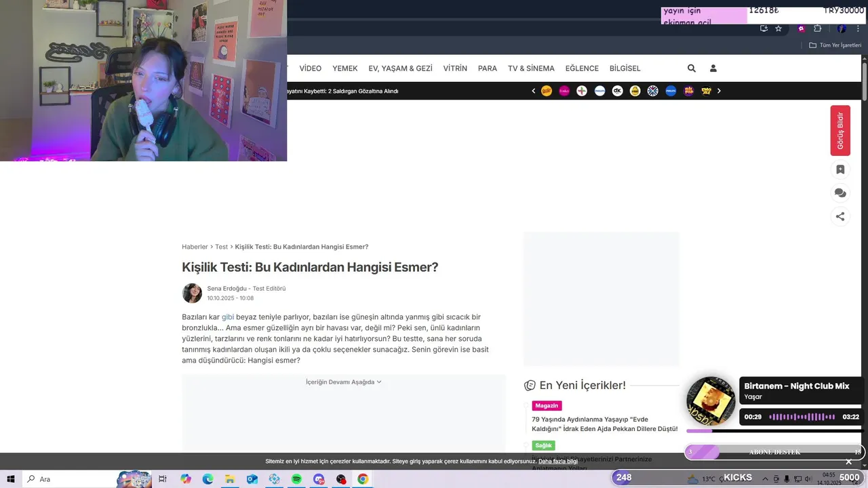Open Windows Start menu
The image size is (868, 488).
pos(11,479)
